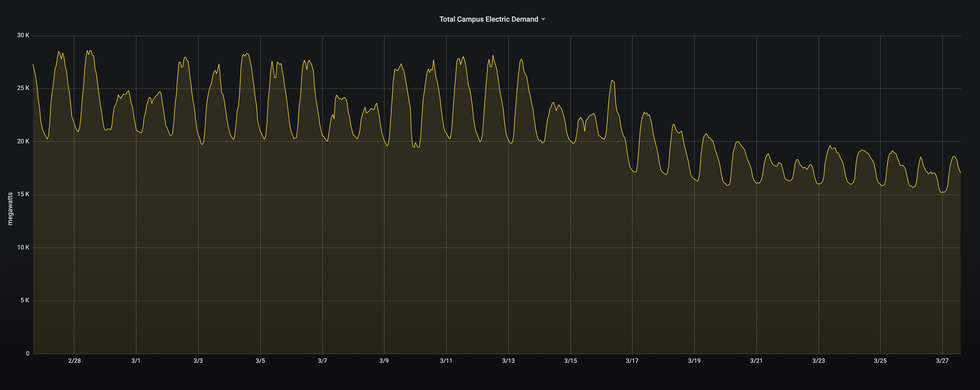Click the 25 K y-axis label
The width and height of the screenshot is (980, 390).
pyautogui.click(x=23, y=88)
